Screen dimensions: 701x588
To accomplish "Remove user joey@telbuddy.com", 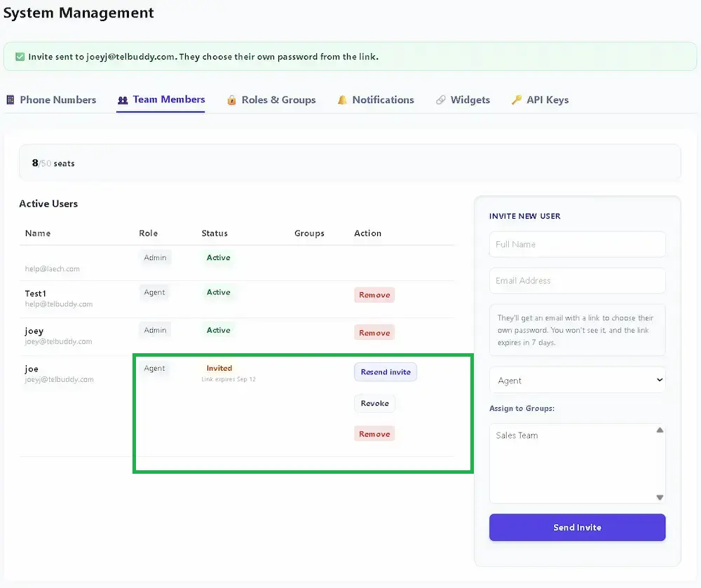I will (x=374, y=333).
